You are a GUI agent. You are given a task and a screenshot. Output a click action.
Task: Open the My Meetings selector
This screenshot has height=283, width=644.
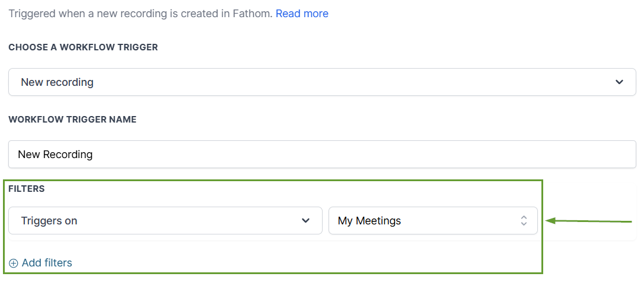pos(433,221)
